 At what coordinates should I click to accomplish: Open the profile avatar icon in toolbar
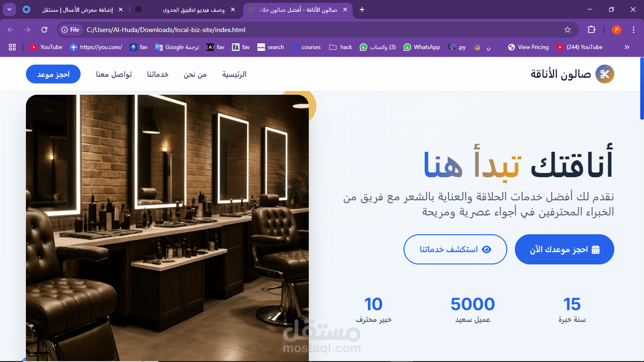(617, 30)
